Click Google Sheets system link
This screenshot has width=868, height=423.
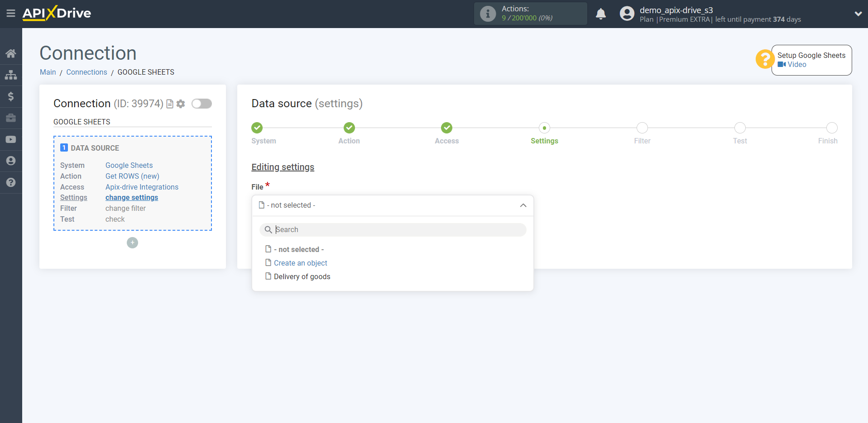pyautogui.click(x=129, y=166)
